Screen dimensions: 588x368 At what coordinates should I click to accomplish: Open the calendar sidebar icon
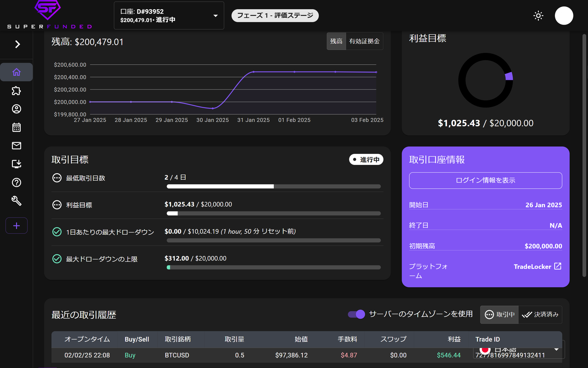click(17, 127)
